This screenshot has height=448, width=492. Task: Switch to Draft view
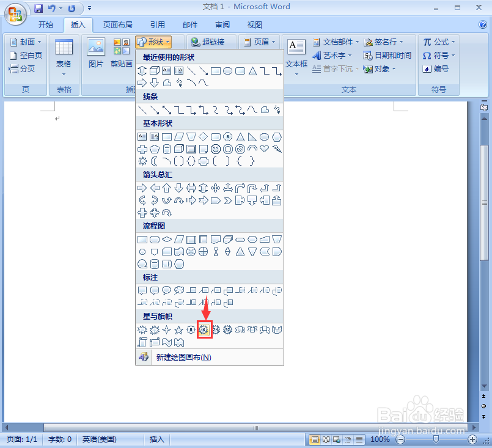tap(359, 439)
